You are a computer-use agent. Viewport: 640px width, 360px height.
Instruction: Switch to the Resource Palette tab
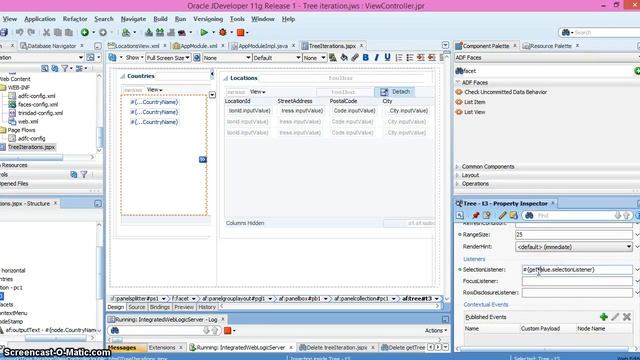551,46
